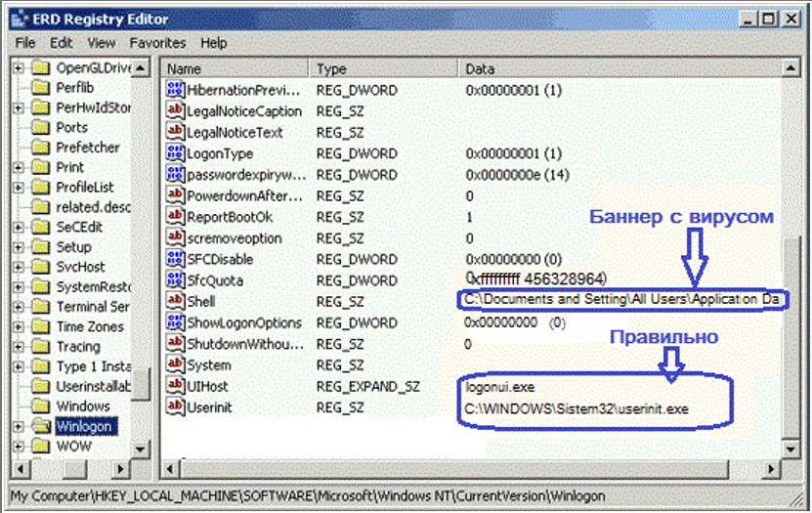The image size is (812, 513).
Task: Select the 0x0000000e (14) data value
Action: click(x=517, y=175)
